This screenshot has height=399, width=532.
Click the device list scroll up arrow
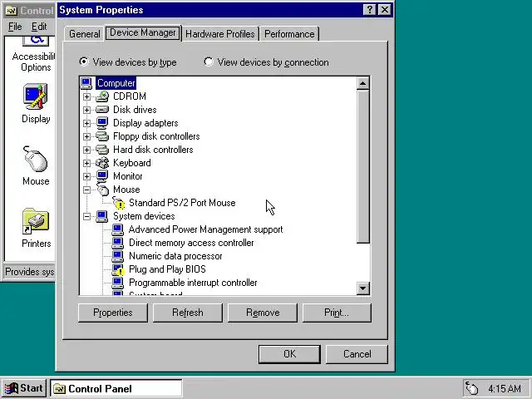pos(363,83)
